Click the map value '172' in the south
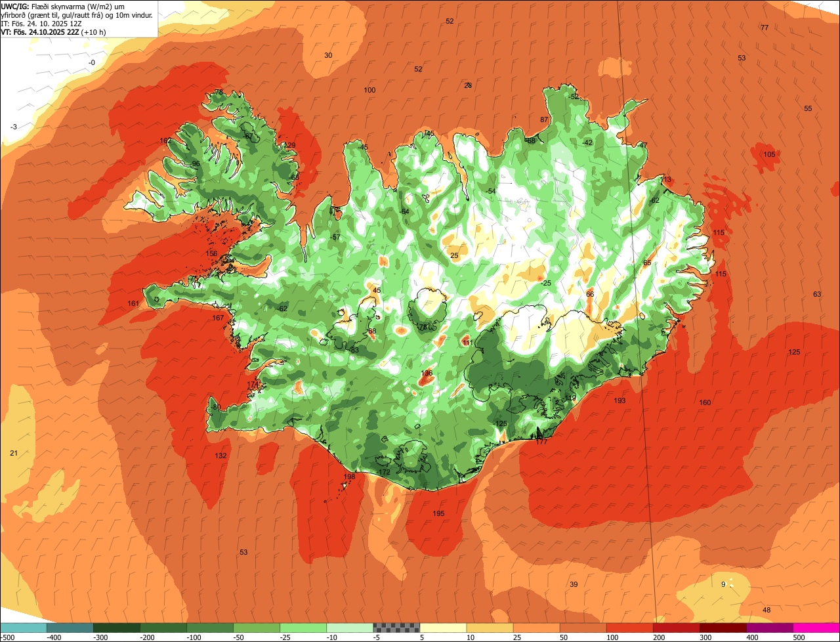 (385, 472)
